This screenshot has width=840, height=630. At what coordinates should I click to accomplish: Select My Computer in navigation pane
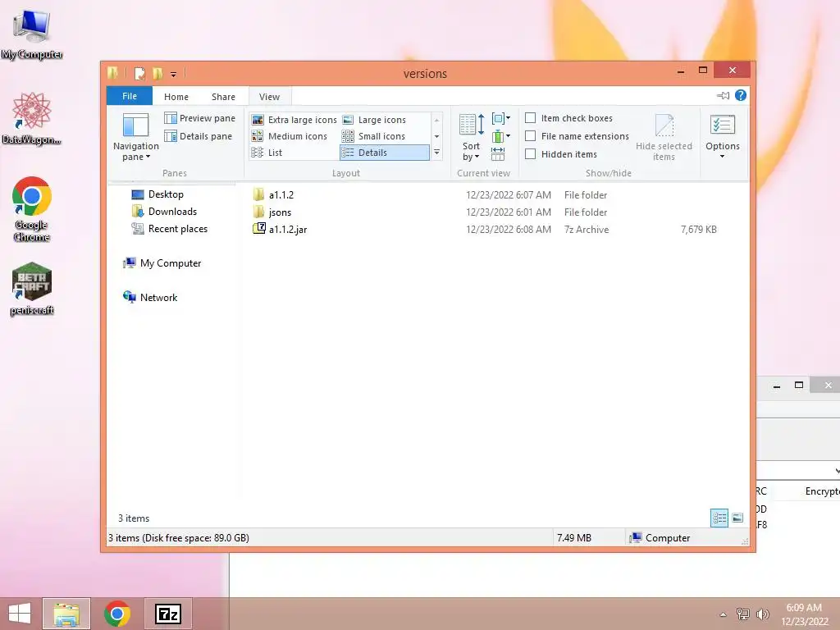(x=162, y=263)
